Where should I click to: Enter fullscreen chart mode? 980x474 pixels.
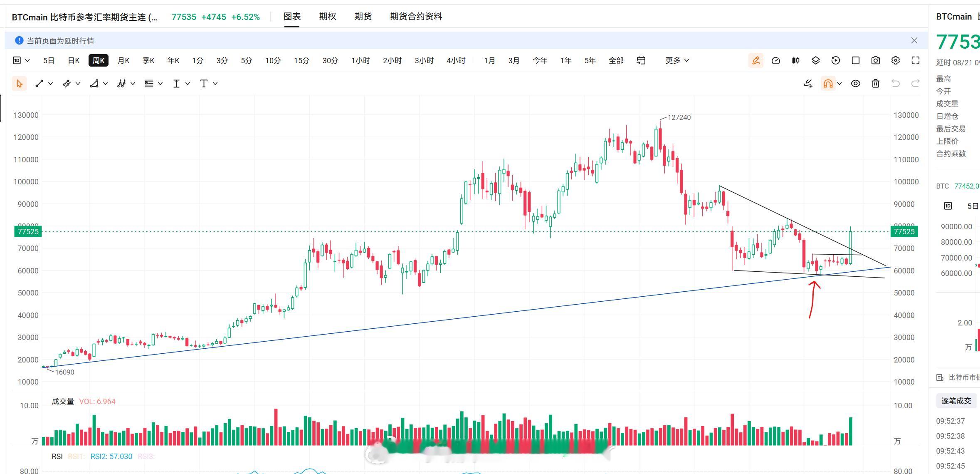[916, 60]
